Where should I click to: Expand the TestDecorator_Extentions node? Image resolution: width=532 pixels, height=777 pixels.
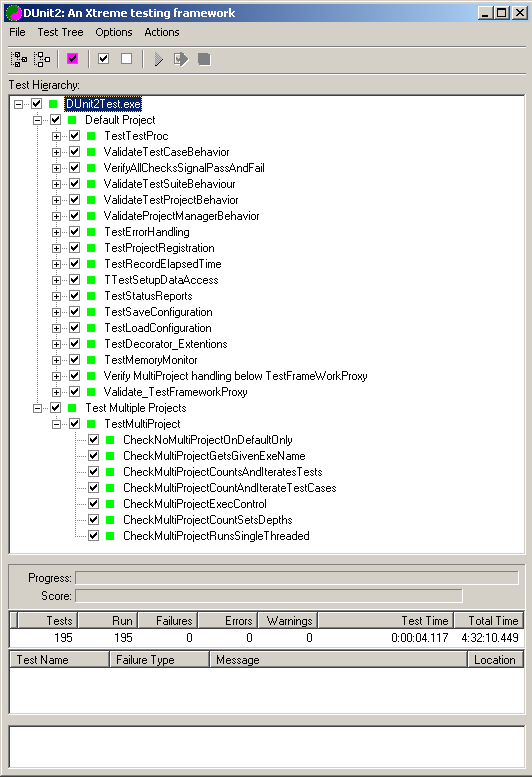pyautogui.click(x=56, y=344)
